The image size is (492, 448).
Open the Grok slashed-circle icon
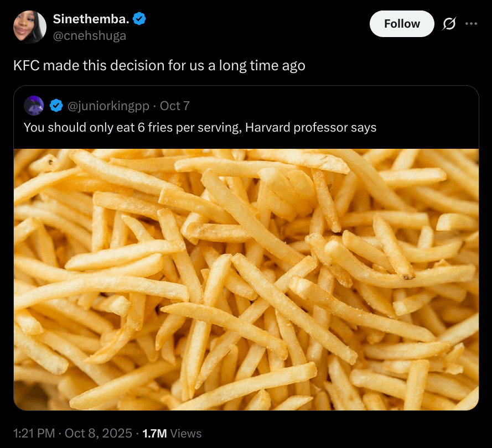(449, 24)
